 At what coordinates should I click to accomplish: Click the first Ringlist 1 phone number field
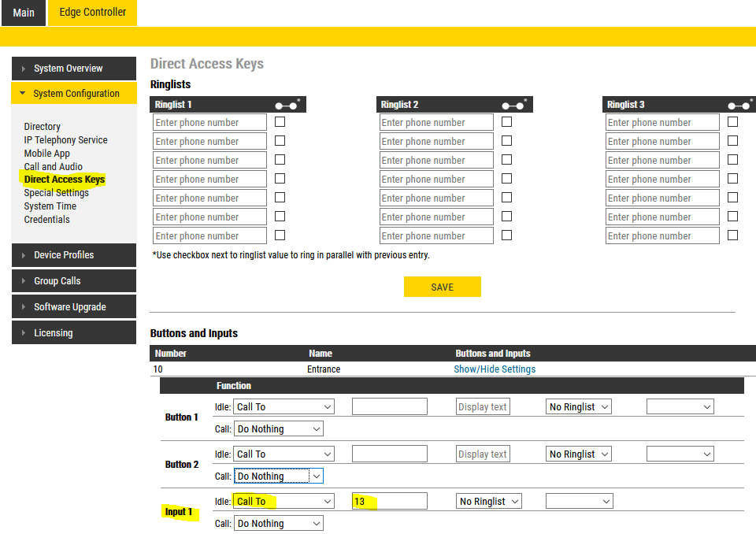pos(209,123)
